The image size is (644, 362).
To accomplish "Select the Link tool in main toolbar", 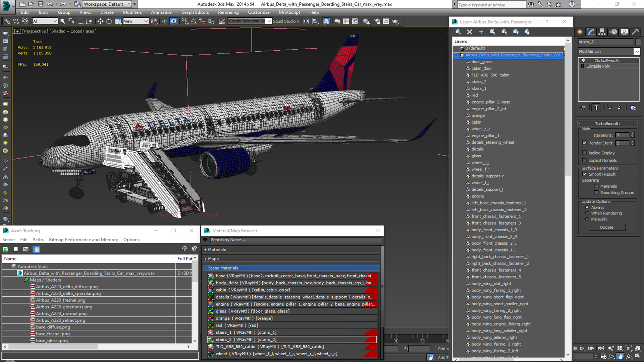I will click(7, 21).
